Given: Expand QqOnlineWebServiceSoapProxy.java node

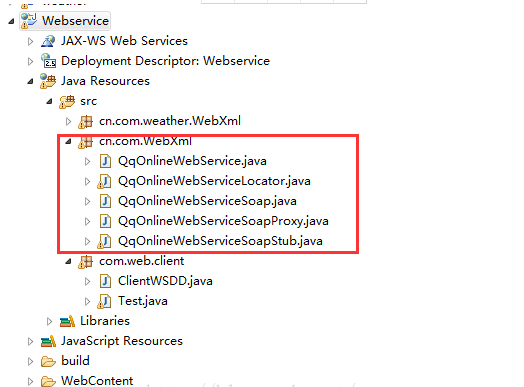Looking at the screenshot, I should [x=88, y=222].
